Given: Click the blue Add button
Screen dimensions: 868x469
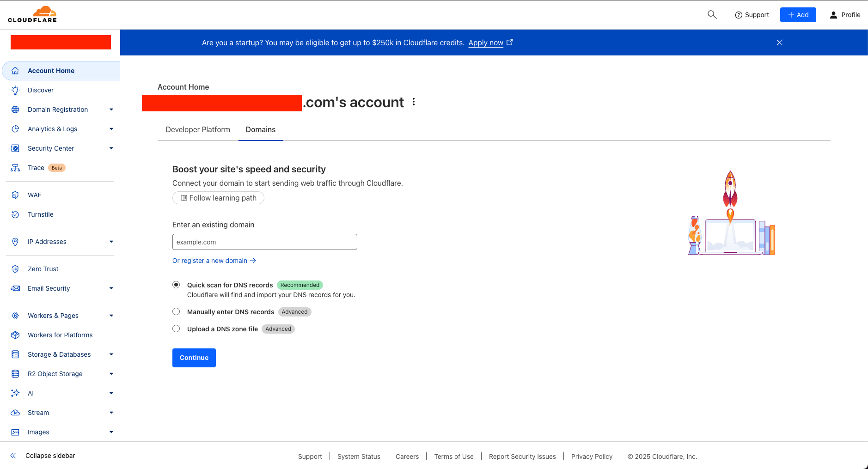Looking at the screenshot, I should 798,15.
